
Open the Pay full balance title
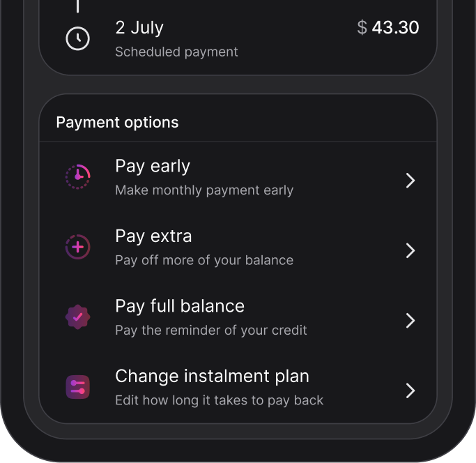180,306
